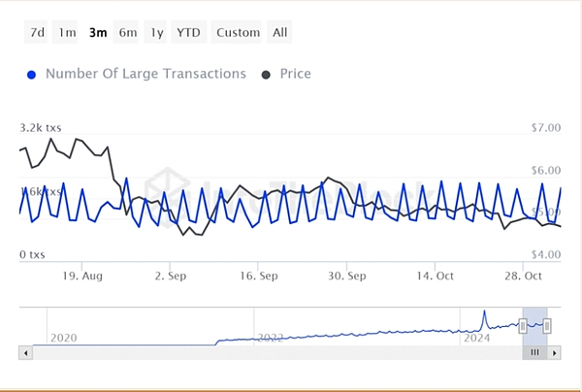This screenshot has height=392, width=582.
Task: Switch to the 6m range
Action: click(x=126, y=32)
